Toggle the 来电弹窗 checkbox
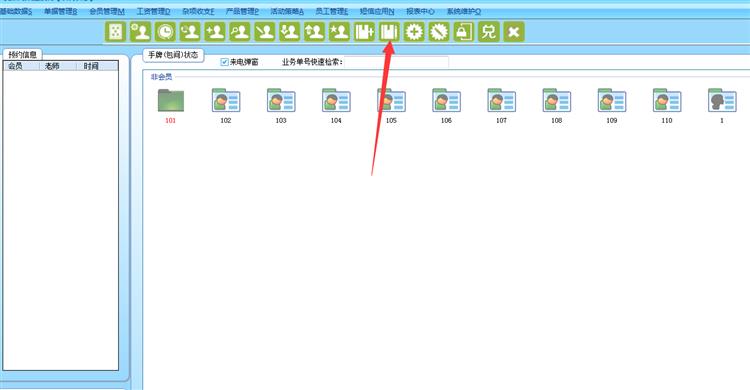Screen dimensions: 750x390 (224, 62)
